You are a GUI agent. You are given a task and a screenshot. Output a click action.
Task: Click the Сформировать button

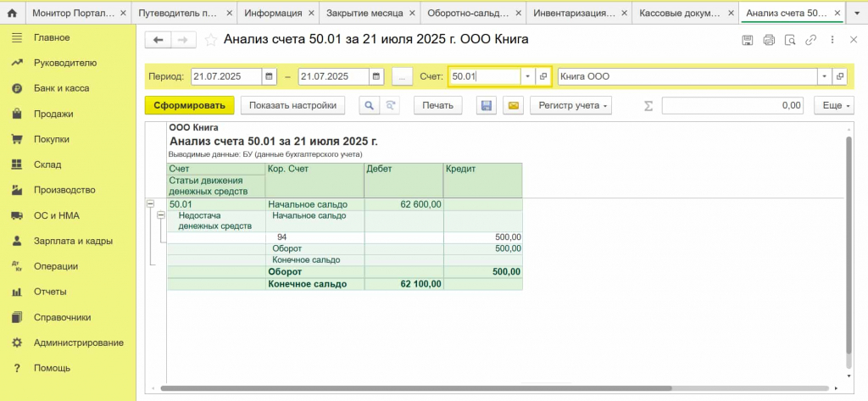tap(190, 105)
